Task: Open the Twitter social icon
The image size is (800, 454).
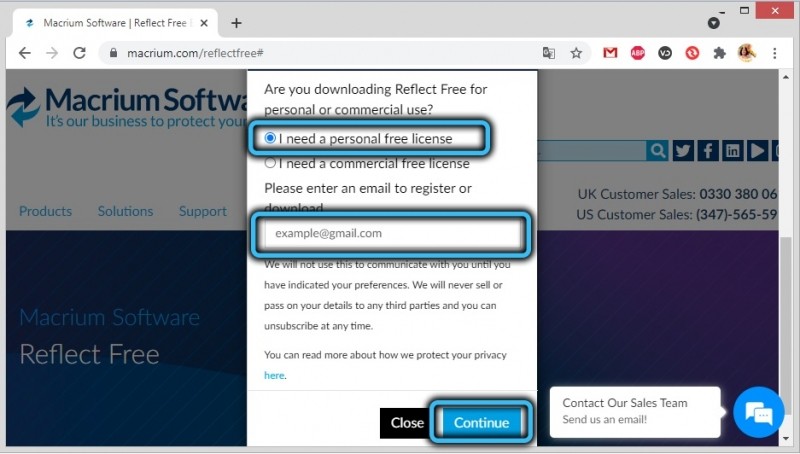Action: click(x=683, y=150)
